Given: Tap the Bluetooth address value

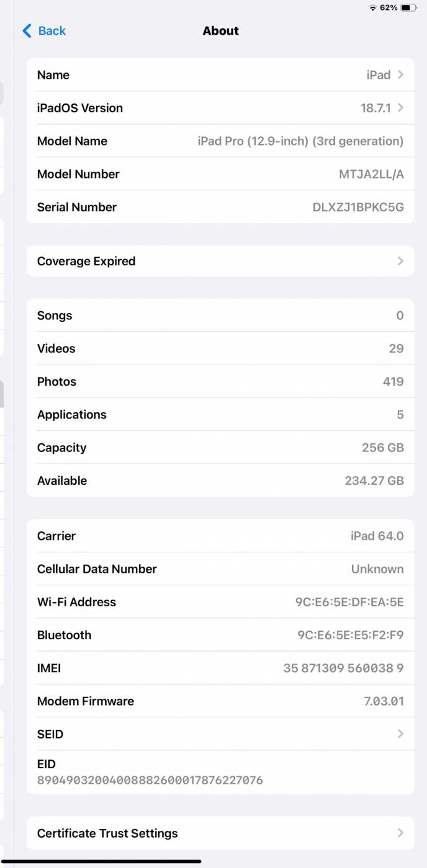Looking at the screenshot, I should click(351, 635).
